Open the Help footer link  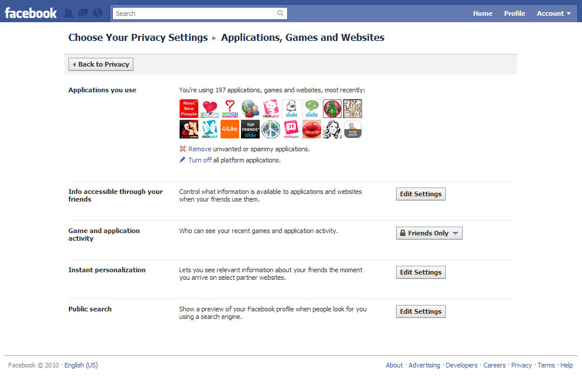click(566, 365)
